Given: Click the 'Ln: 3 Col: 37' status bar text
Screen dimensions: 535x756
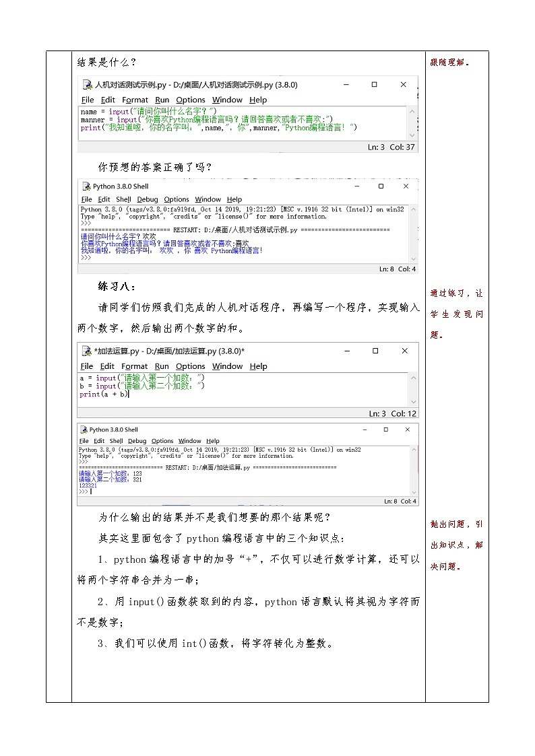Looking at the screenshot, I should coord(391,147).
